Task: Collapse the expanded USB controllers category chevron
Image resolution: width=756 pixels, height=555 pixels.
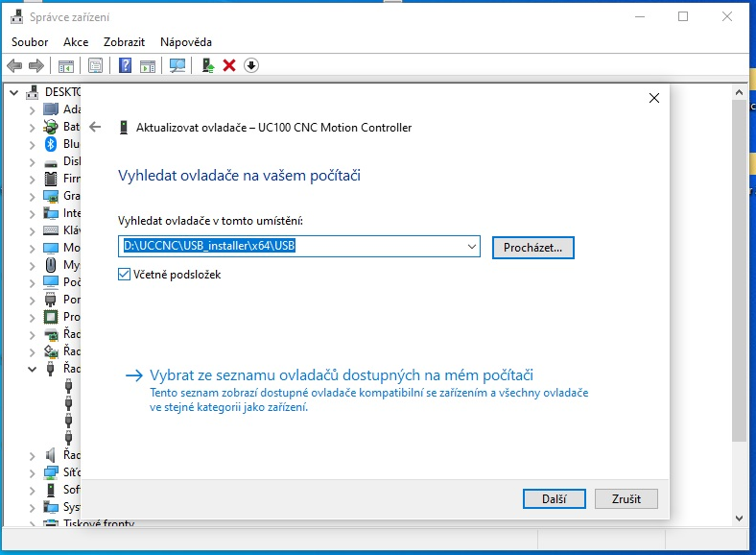Action: pyautogui.click(x=32, y=369)
